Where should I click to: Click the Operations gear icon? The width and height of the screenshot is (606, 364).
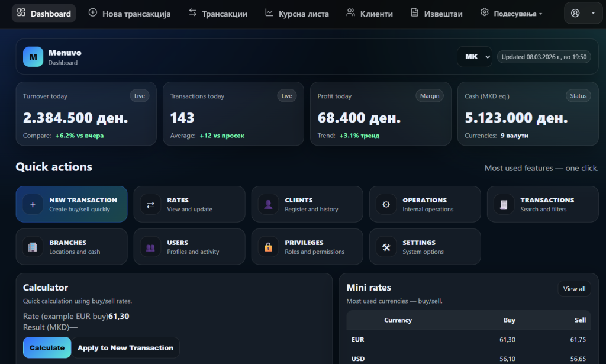pos(386,205)
